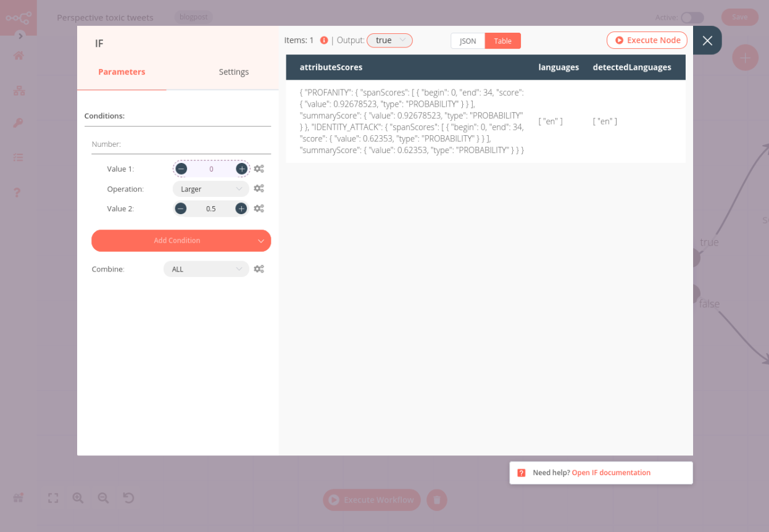Click Execute Workflow button

point(372,500)
